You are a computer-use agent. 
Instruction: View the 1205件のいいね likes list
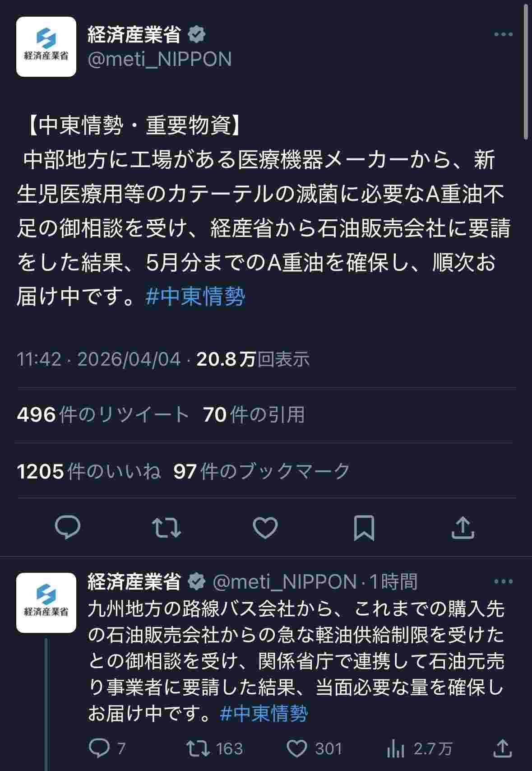pyautogui.click(x=89, y=471)
